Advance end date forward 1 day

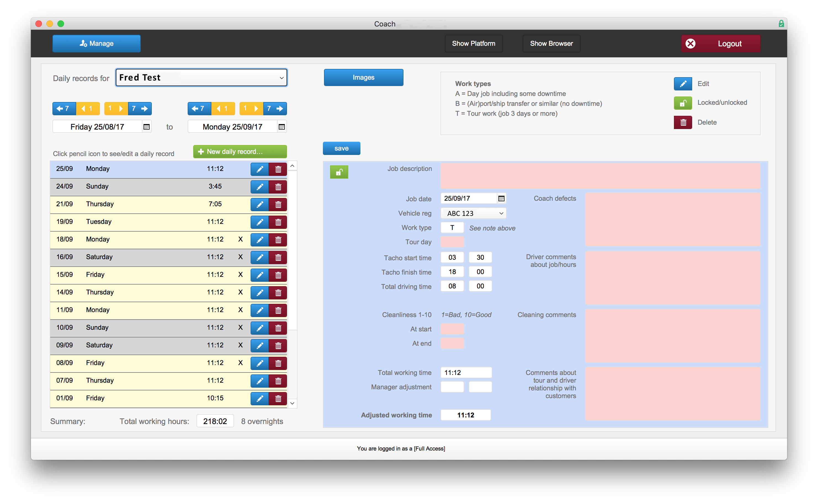[x=251, y=109]
